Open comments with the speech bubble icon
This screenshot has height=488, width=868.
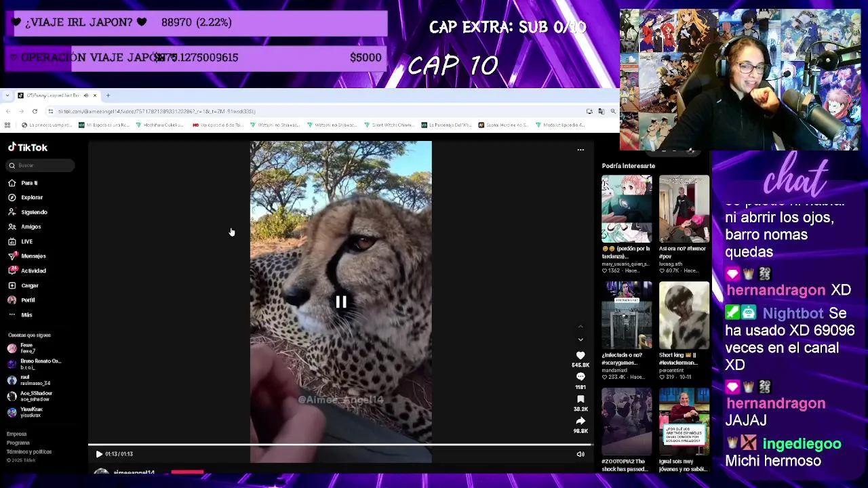point(580,377)
